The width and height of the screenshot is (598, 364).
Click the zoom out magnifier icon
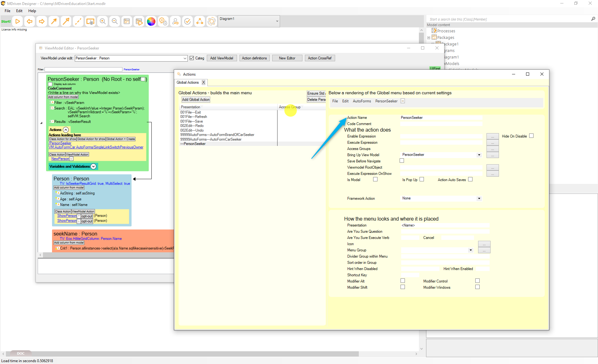(x=115, y=21)
